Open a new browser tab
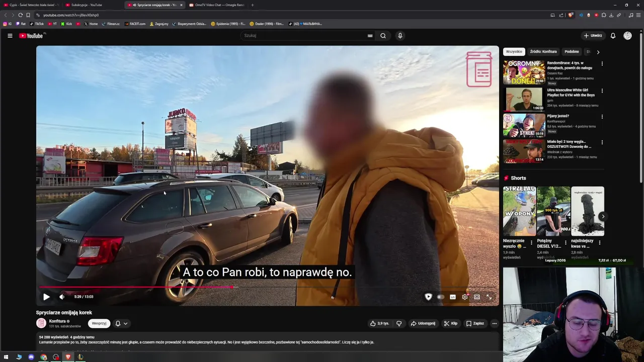The image size is (644, 362). coord(253,5)
